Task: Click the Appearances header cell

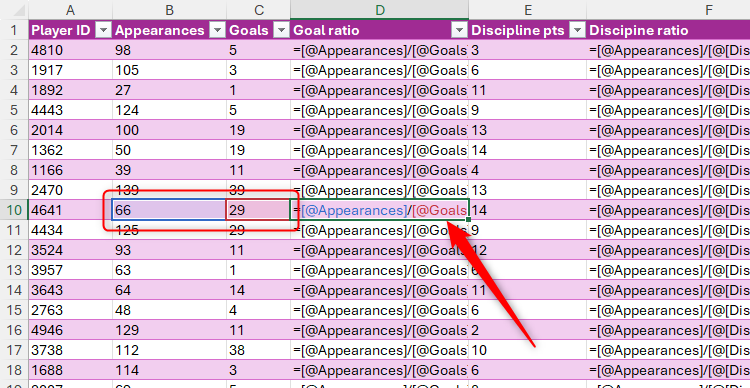Action: [x=169, y=30]
